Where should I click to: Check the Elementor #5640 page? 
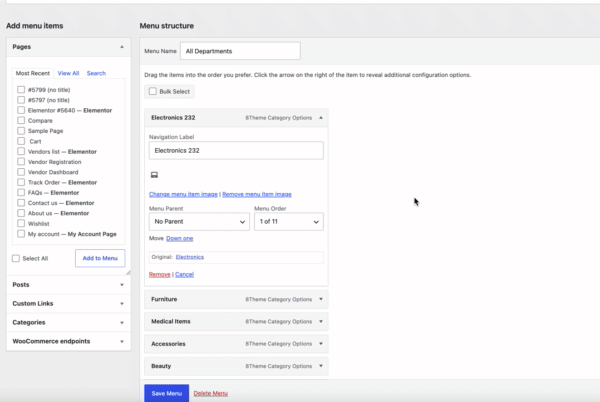click(x=21, y=110)
